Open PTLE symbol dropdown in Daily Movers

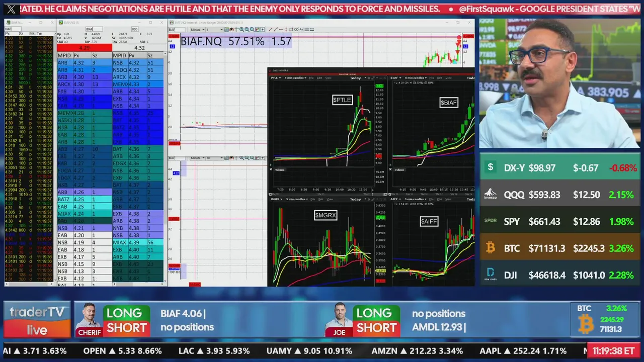coord(276,78)
